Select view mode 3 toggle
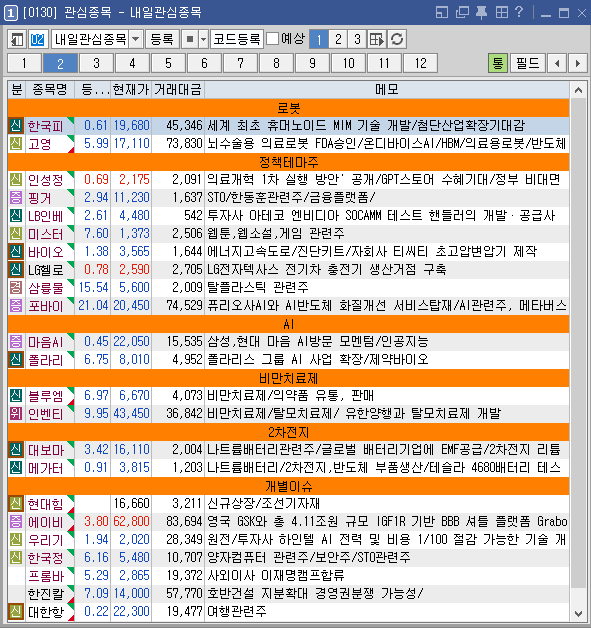Viewport: 591px width, 628px height. pos(357,39)
